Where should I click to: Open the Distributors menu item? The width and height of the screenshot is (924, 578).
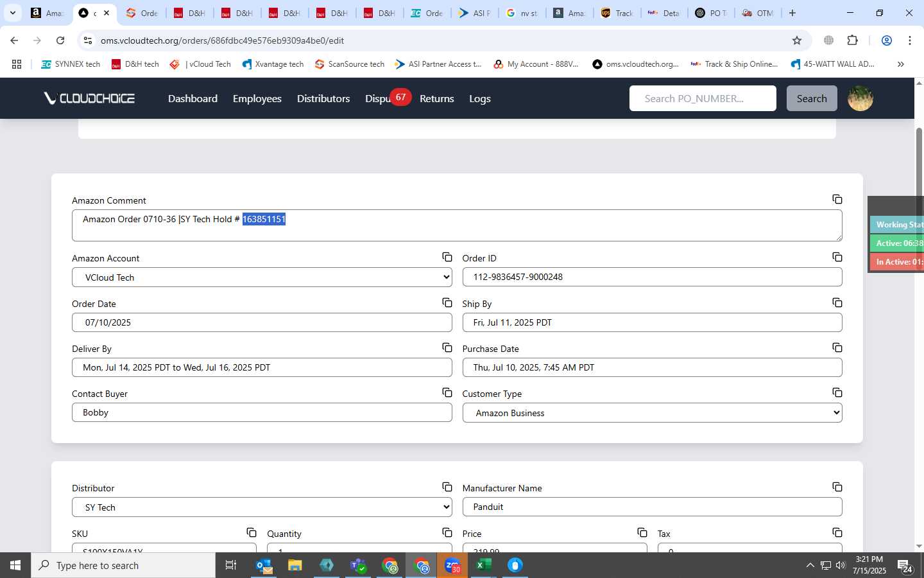pyautogui.click(x=323, y=98)
